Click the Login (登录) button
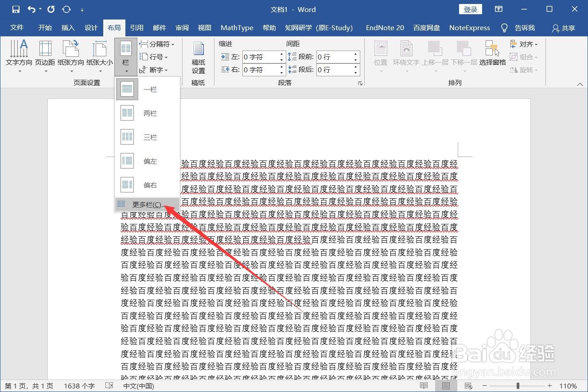The image size is (588, 392). pos(471,9)
